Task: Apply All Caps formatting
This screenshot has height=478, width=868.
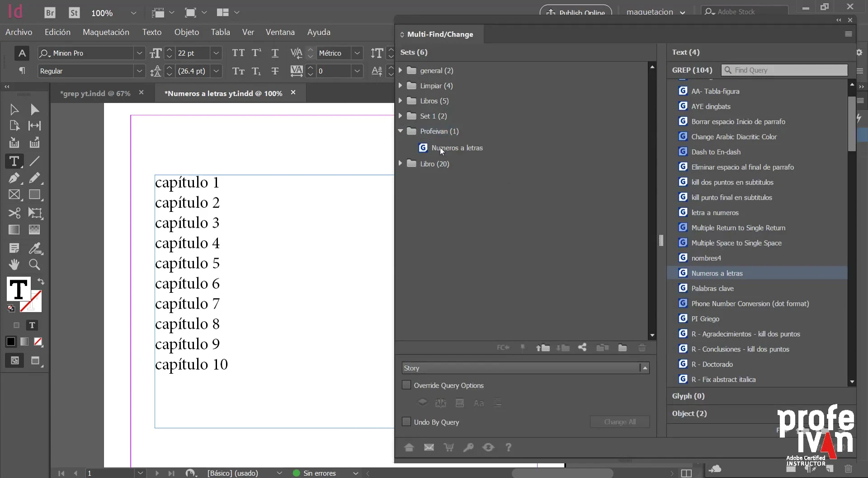Action: tap(238, 53)
